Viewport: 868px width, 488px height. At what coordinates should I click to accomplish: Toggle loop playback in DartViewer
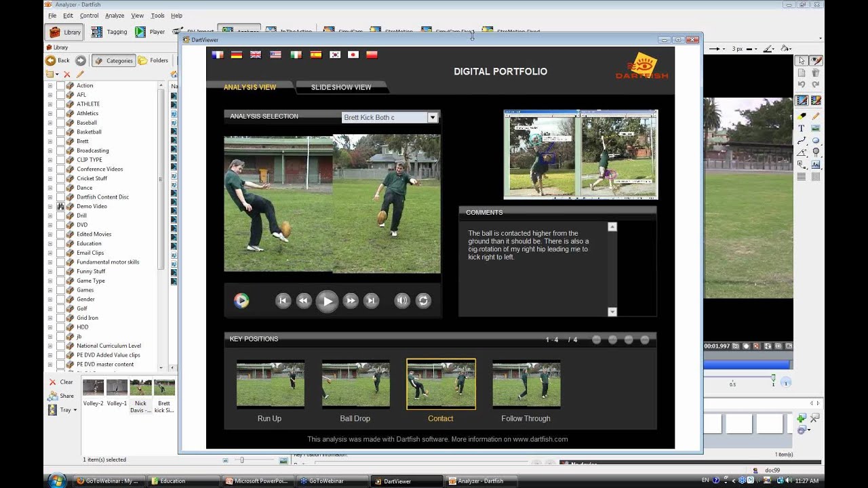pos(423,301)
